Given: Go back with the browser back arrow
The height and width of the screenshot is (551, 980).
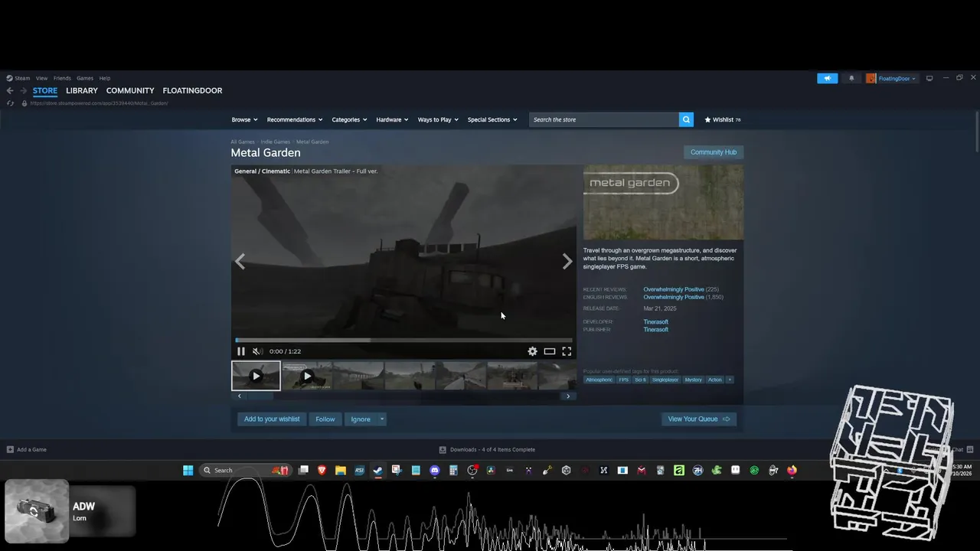Looking at the screenshot, I should (10, 90).
